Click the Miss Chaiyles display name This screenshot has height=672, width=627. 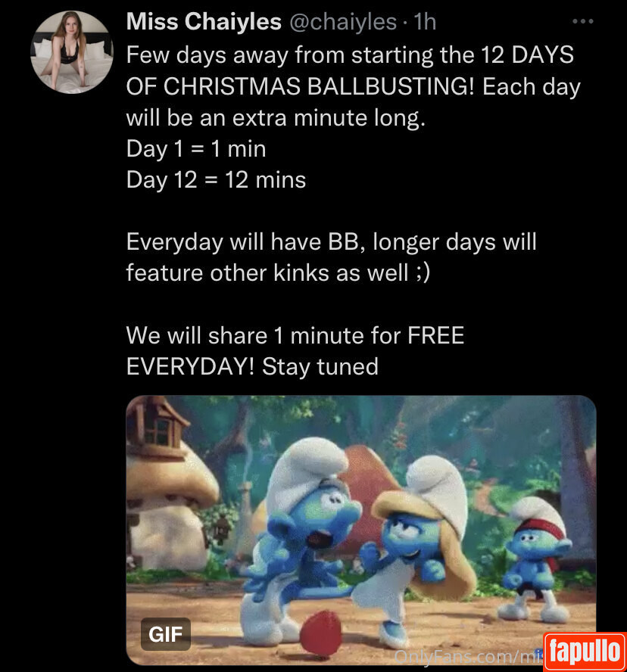tap(204, 21)
